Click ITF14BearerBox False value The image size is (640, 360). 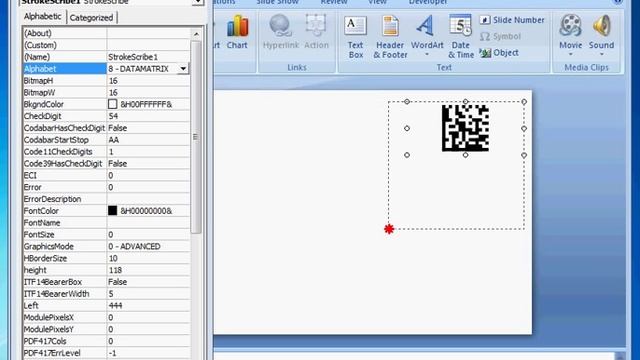(148, 282)
